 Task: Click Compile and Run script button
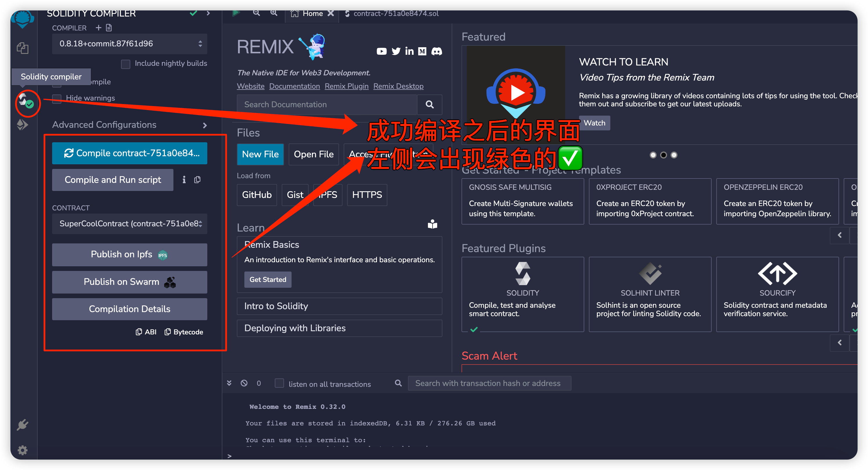(113, 180)
